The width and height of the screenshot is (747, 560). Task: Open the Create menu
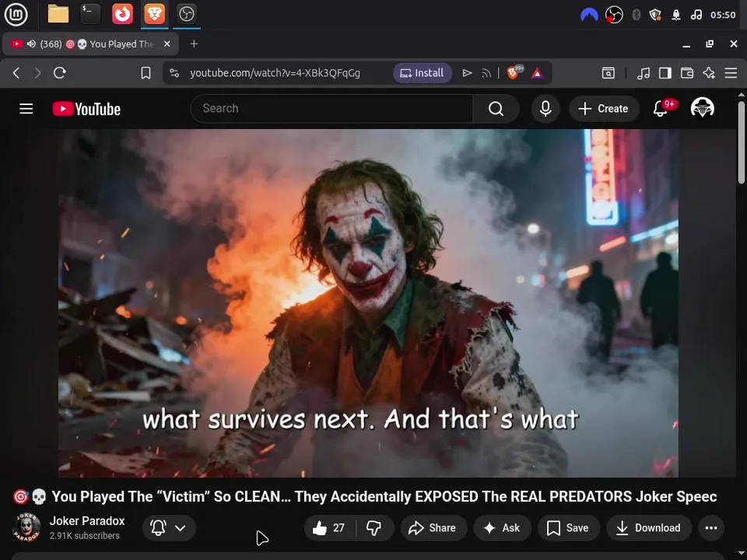604,109
